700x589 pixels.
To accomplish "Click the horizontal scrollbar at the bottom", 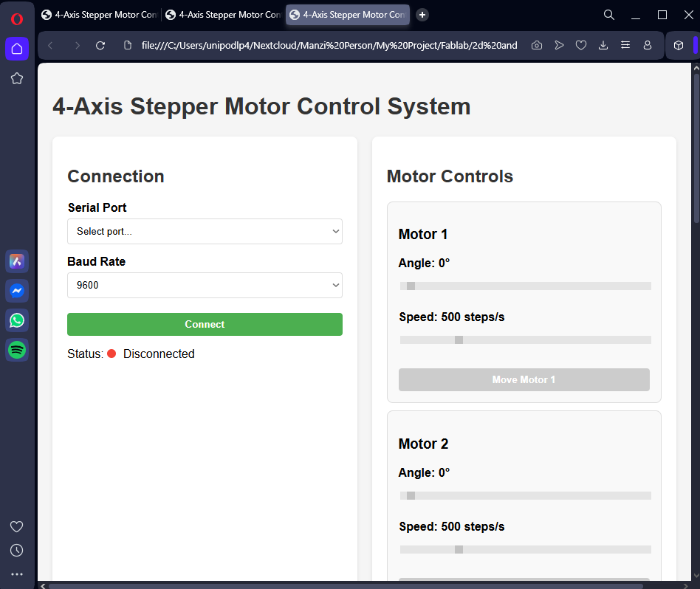I will click(346, 586).
